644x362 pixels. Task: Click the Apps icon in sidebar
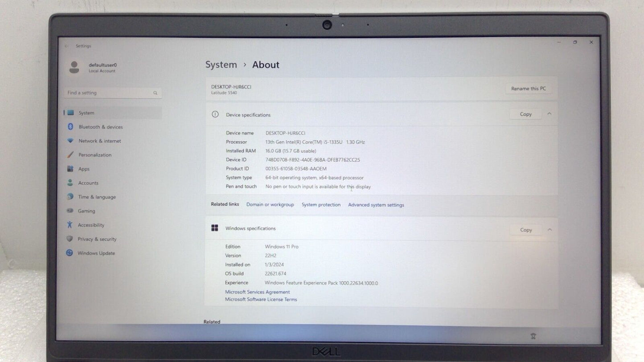click(x=70, y=169)
